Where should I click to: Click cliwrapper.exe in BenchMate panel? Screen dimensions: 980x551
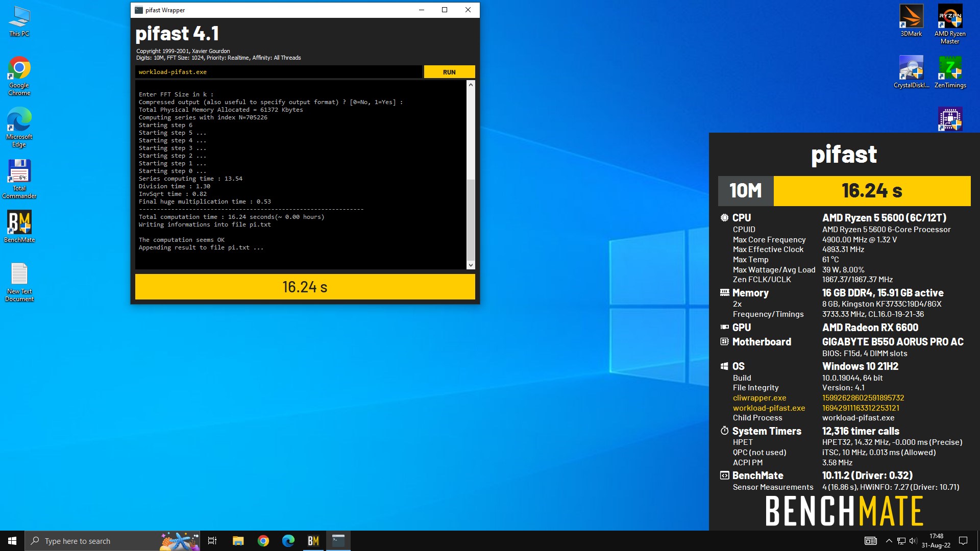pyautogui.click(x=759, y=398)
